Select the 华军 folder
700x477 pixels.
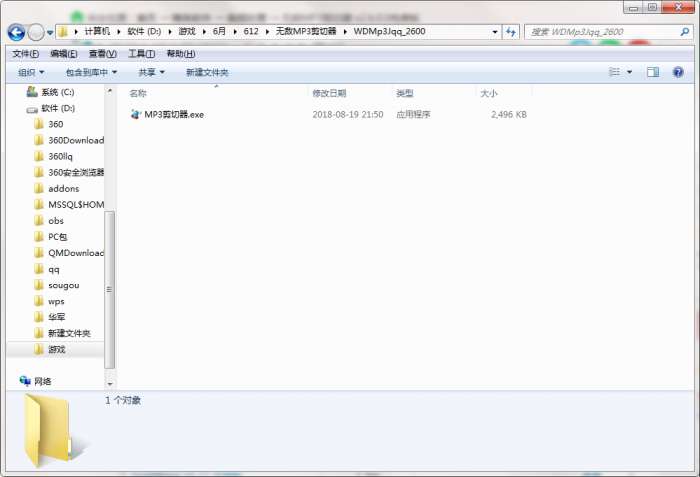tap(50, 317)
